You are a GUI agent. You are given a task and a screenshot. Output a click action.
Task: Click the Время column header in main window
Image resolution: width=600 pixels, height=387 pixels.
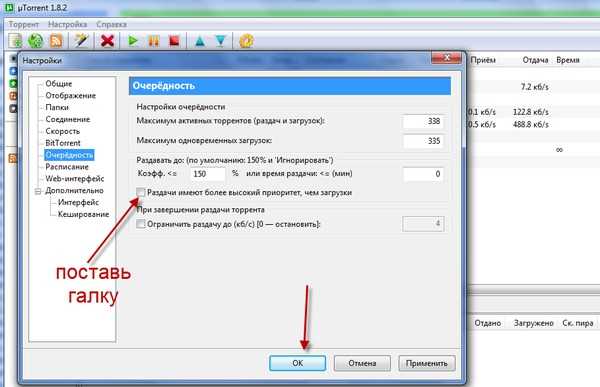click(568, 60)
